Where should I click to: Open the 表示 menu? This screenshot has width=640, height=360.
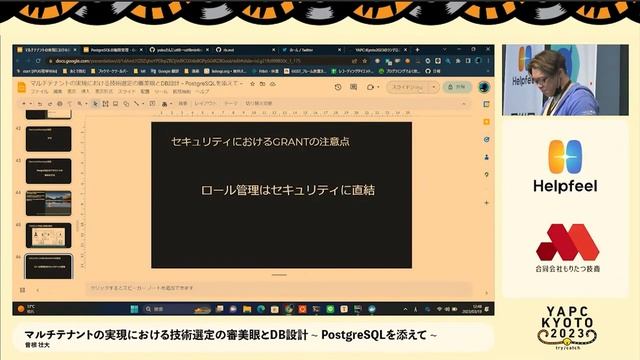71,92
